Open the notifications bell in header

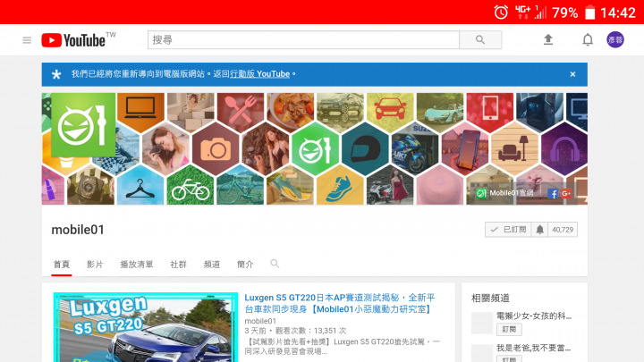point(588,39)
